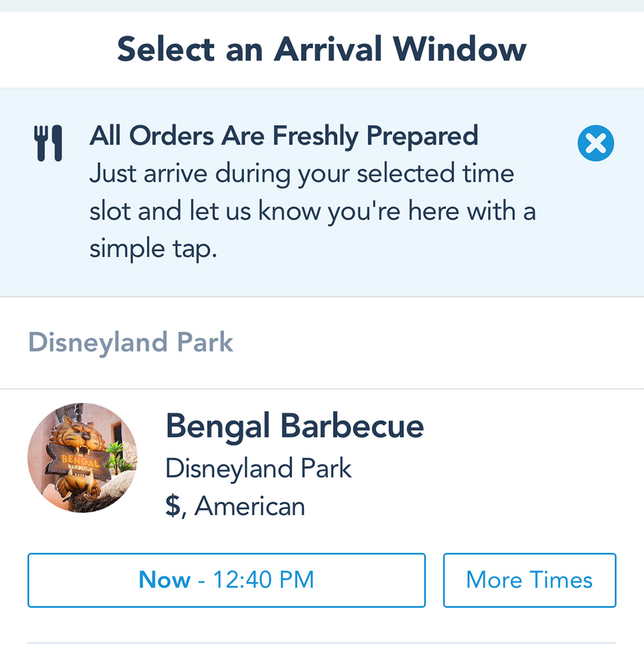The height and width of the screenshot is (645, 644).
Task: Select the Now - 12:40 PM arrival window
Action: pos(226,580)
